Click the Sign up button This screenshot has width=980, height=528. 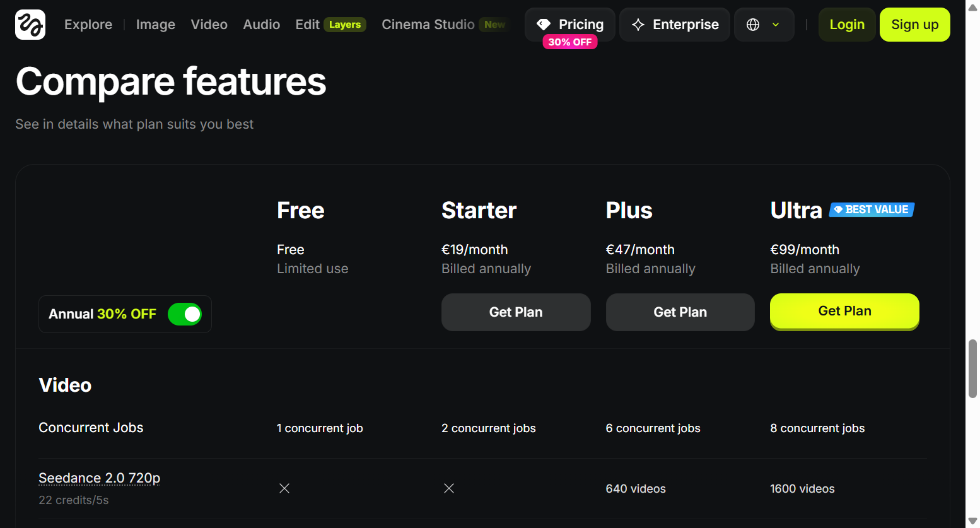coord(915,25)
